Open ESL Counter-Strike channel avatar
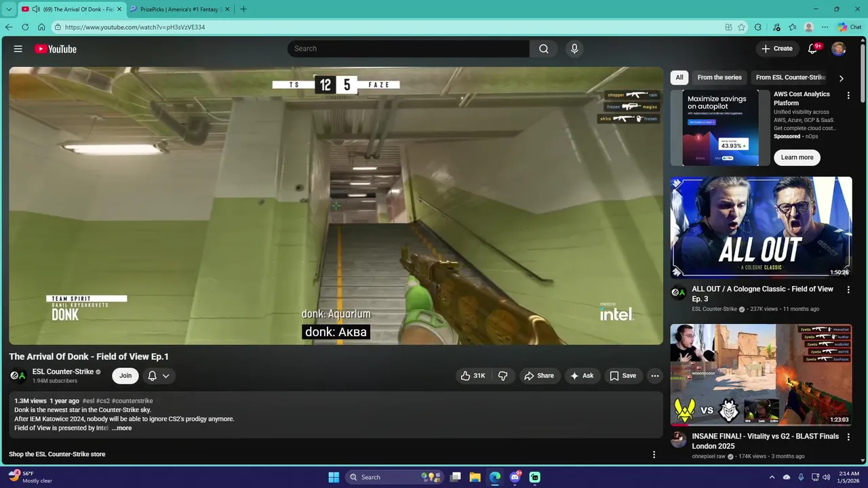 point(18,375)
